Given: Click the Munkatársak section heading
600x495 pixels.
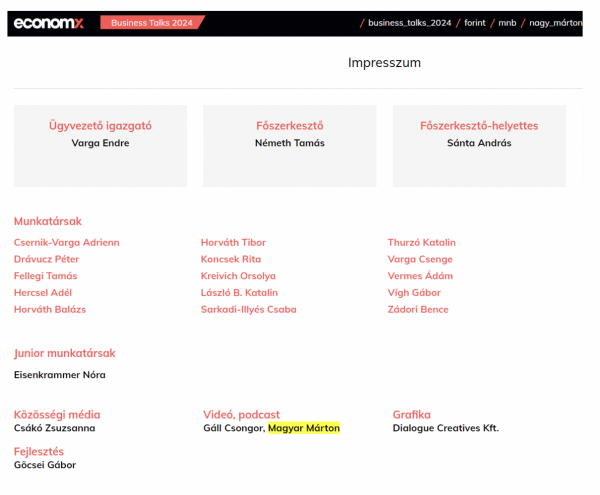Looking at the screenshot, I should click(48, 221).
